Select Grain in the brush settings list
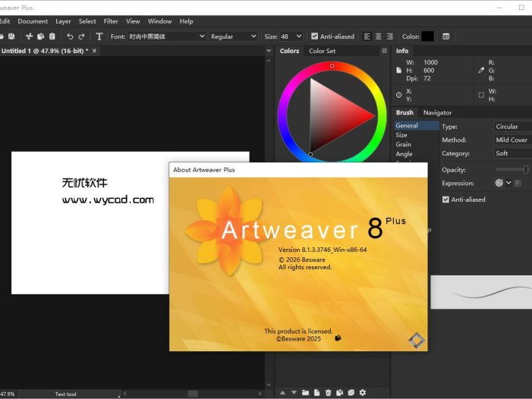 (417, 144)
